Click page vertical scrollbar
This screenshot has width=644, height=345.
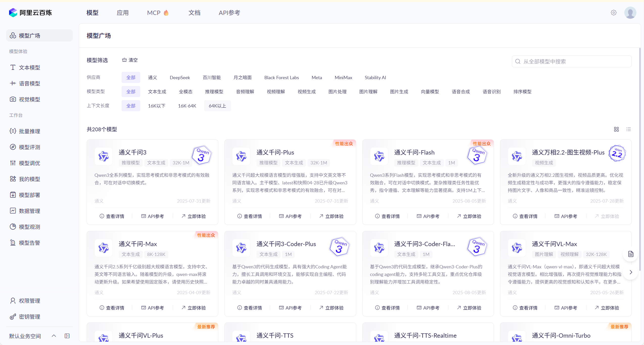point(639,157)
